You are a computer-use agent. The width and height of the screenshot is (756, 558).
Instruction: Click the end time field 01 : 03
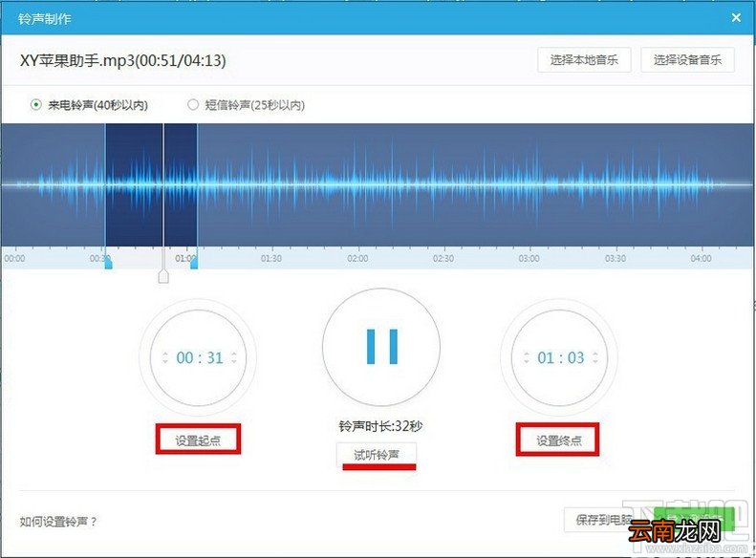tap(560, 357)
